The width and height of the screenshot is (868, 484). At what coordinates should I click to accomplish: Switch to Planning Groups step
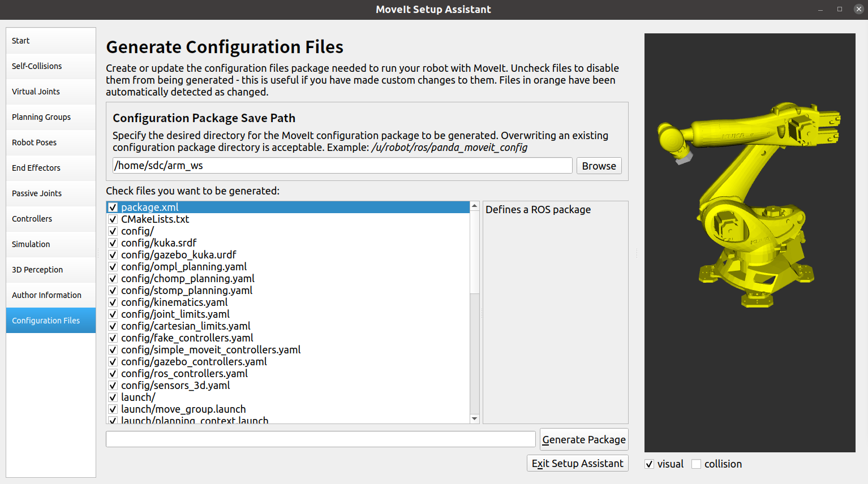[51, 117]
